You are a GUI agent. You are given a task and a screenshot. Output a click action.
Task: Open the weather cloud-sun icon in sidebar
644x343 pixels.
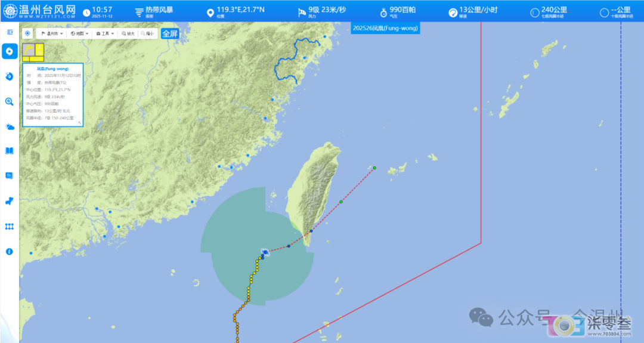[x=10, y=126]
